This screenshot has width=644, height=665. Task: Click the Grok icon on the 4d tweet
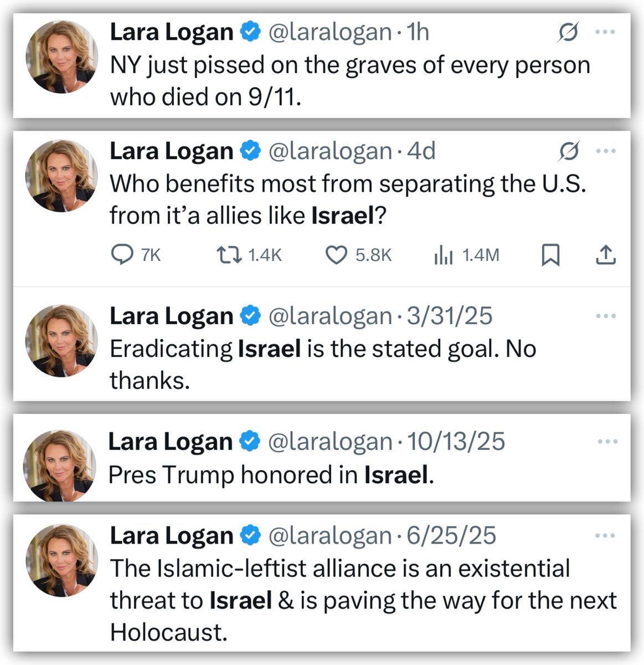click(568, 151)
